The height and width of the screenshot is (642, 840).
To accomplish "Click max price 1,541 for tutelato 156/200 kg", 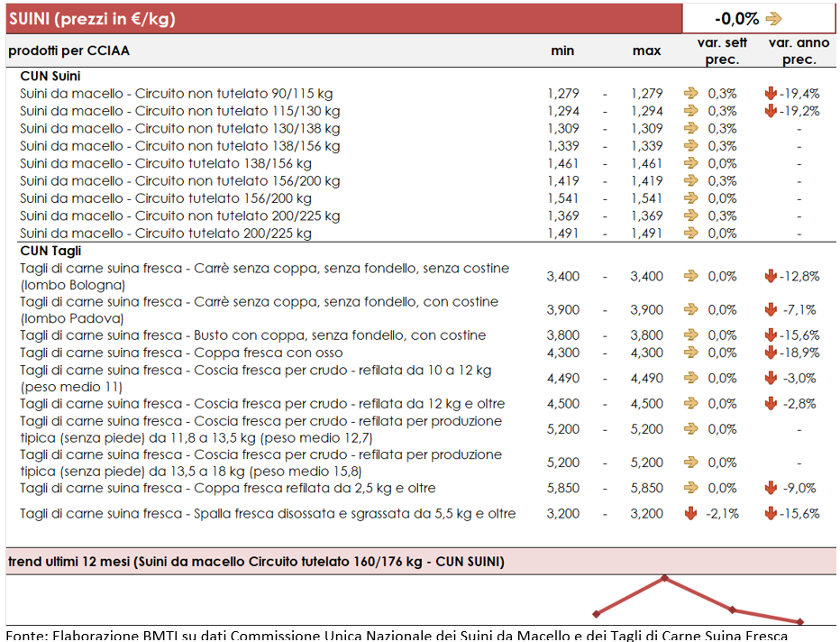I will tap(646, 198).
